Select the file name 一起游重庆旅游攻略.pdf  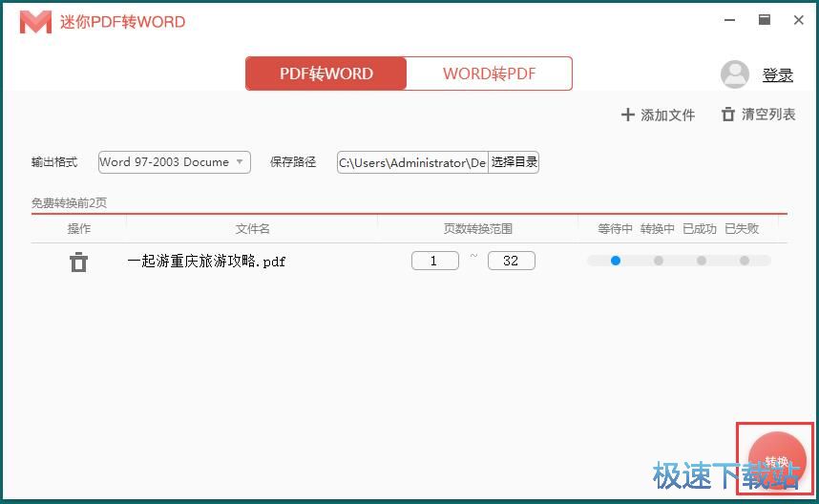206,262
